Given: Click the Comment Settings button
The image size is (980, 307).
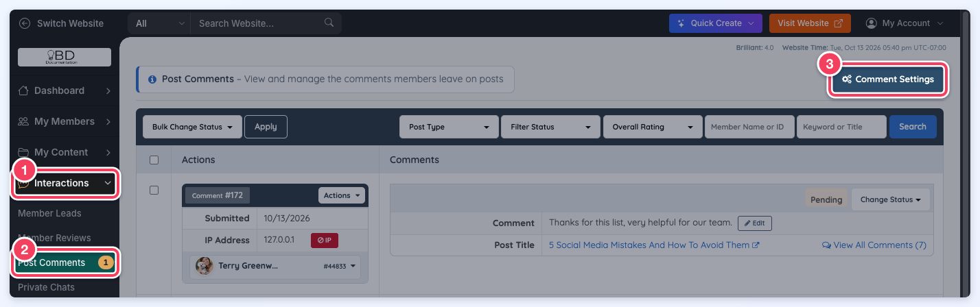Looking at the screenshot, I should [x=888, y=79].
